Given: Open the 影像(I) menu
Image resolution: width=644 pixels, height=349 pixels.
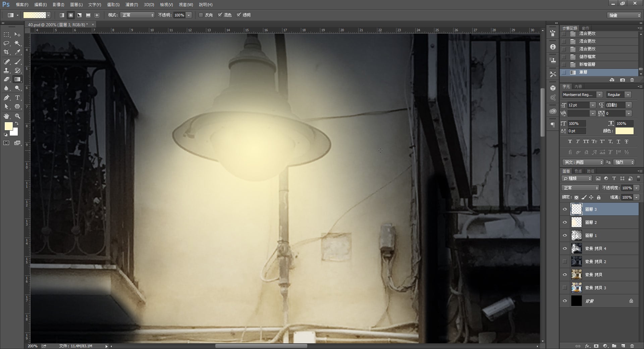Looking at the screenshot, I should [x=58, y=5].
